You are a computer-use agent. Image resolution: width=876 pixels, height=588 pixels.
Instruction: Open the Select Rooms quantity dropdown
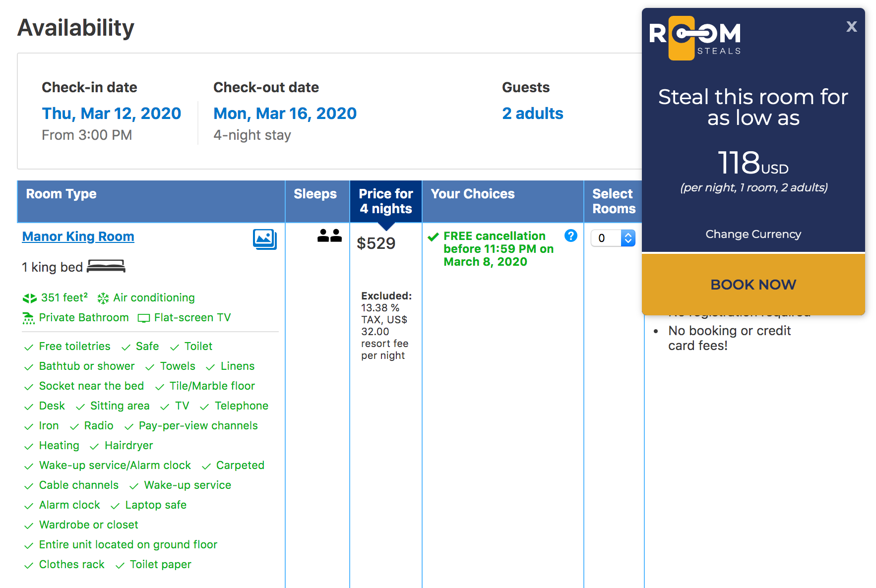click(613, 238)
